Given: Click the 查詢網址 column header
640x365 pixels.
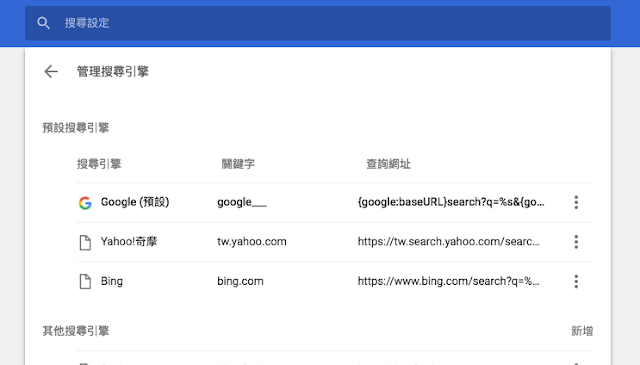Looking at the screenshot, I should coord(388,164).
